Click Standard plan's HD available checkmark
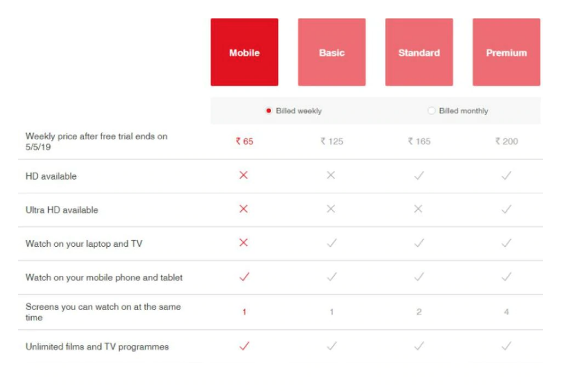Screen dimensions: 567x391 pyautogui.click(x=419, y=176)
